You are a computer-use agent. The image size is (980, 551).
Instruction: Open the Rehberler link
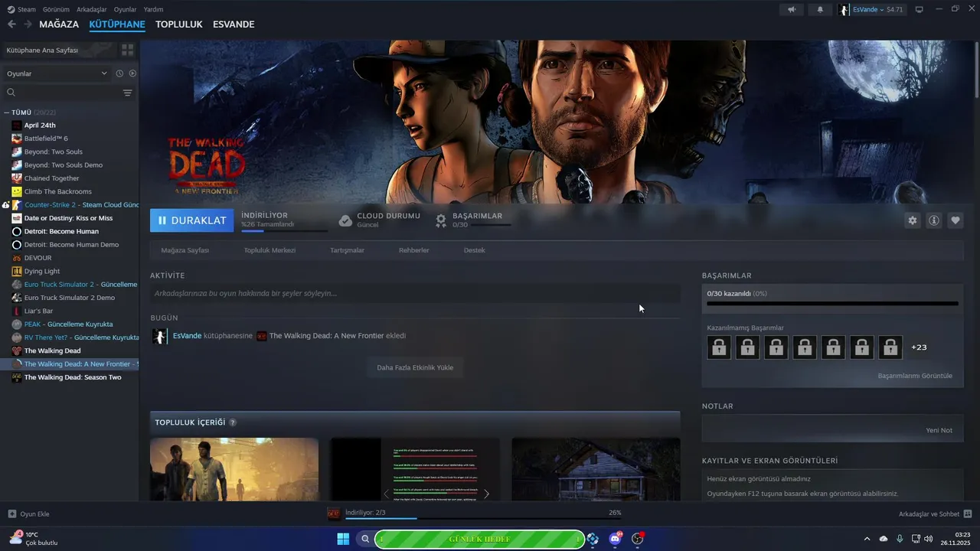414,250
